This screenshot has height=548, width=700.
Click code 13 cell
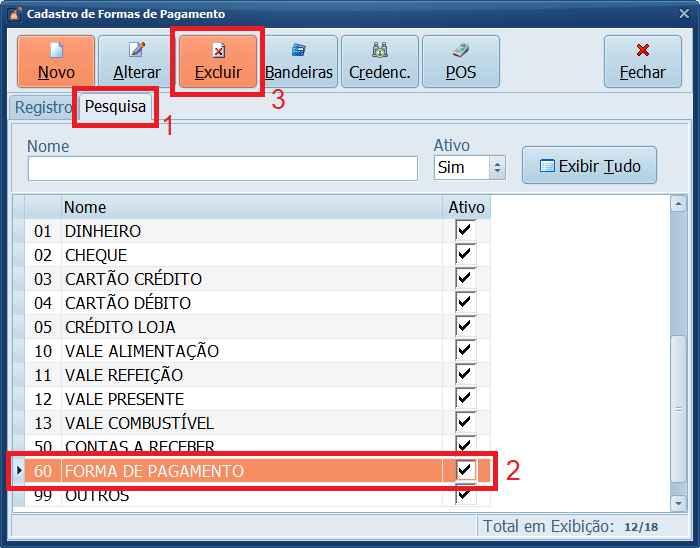[x=43, y=423]
